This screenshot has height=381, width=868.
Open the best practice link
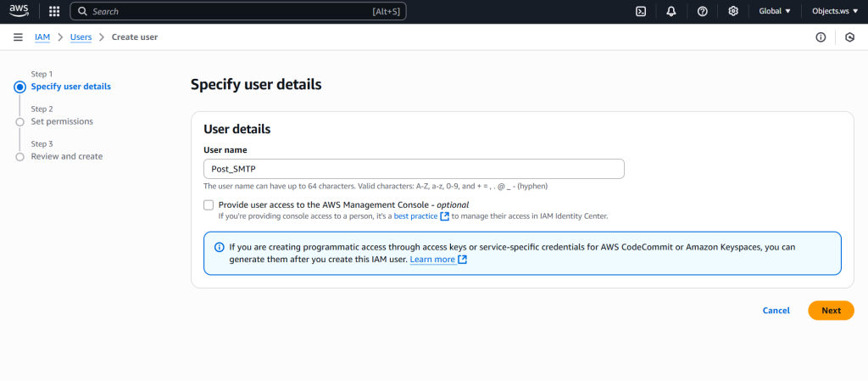(x=415, y=216)
